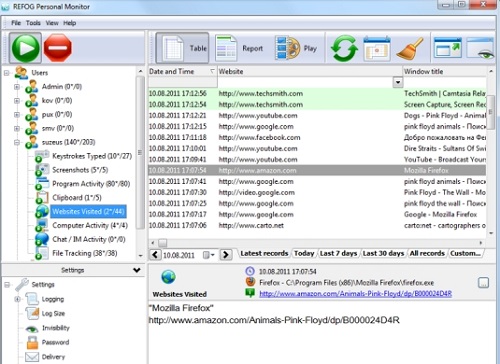The height and width of the screenshot is (364, 500).
Task: Open the date picker dropdown
Action: point(208,255)
